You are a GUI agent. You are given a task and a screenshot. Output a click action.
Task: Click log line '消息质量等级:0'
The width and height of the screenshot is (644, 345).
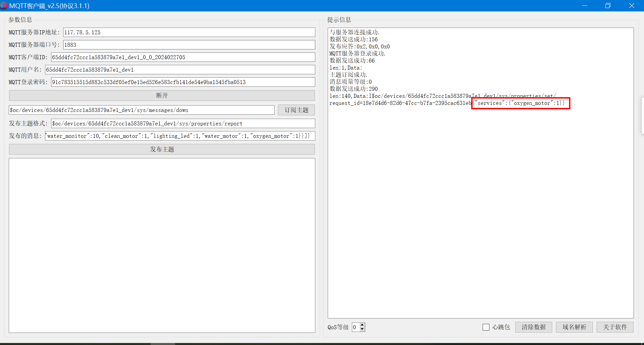coord(351,82)
